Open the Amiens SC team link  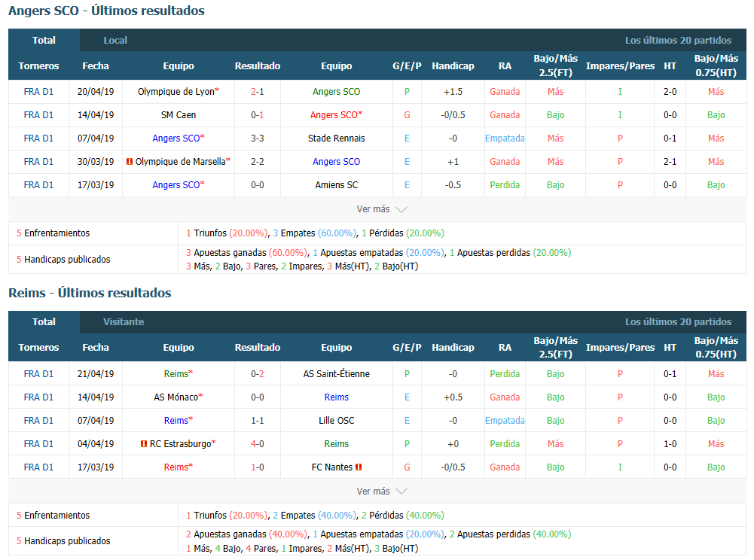337,185
